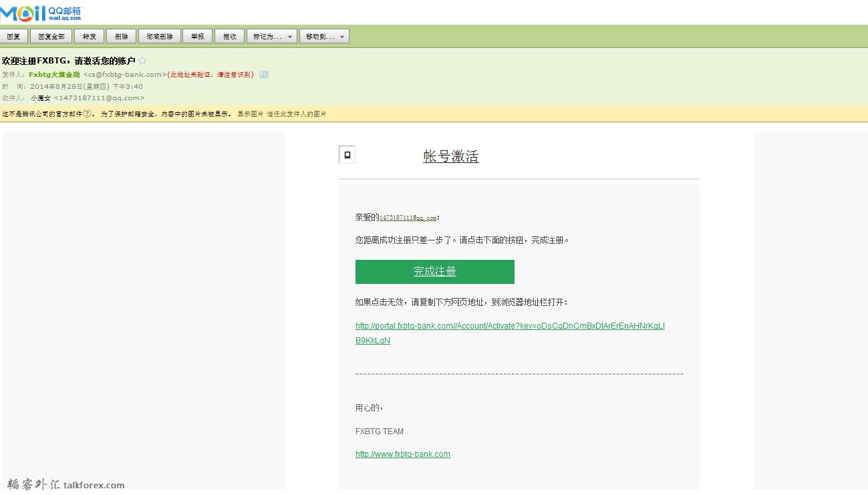The width and height of the screenshot is (868, 495).
Task: Click the 回复 reply button
Action: pos(13,37)
